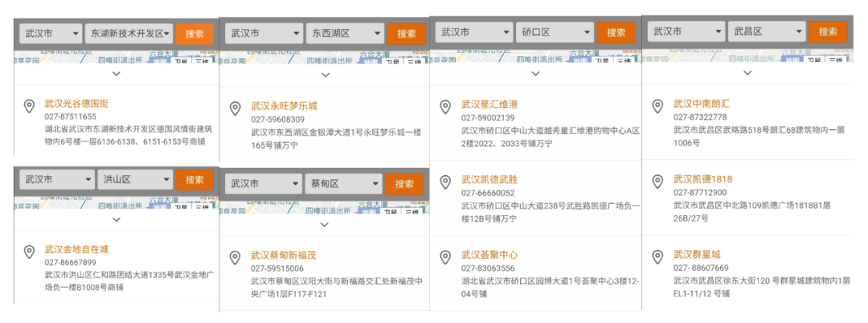Screen dimensions: 868x323
Task: Open the 洪山区 district dropdown
Action: (x=136, y=179)
